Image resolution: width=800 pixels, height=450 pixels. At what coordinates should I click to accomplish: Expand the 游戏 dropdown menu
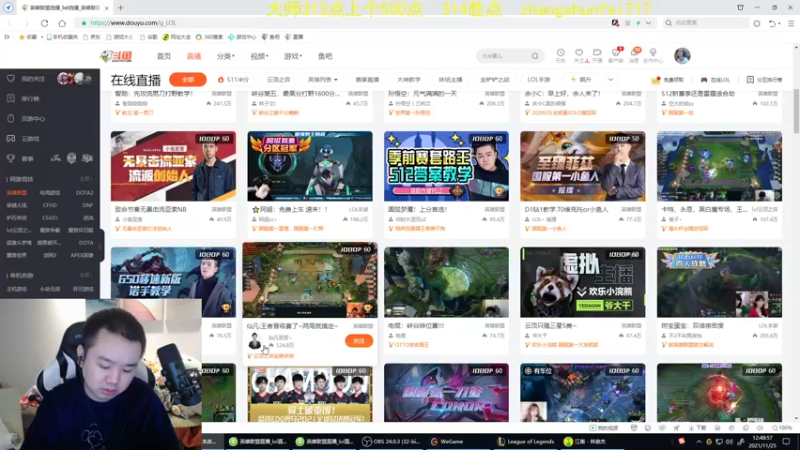293,56
